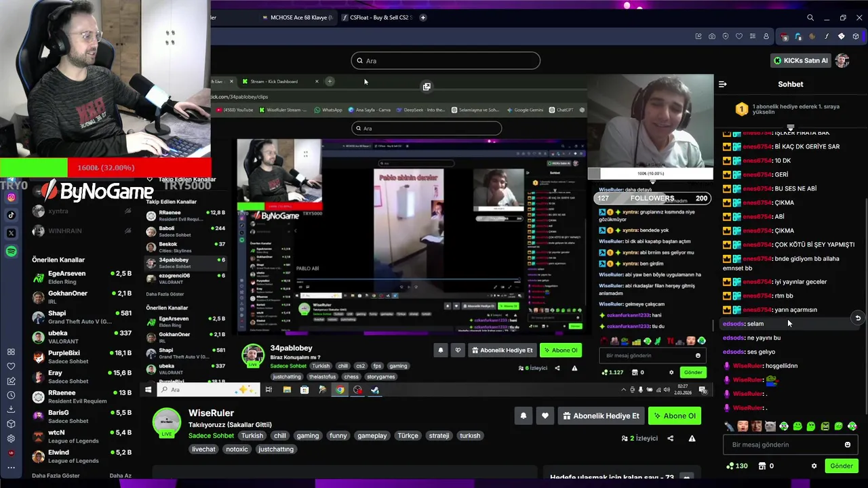Open Eray channel in recommended list

coord(81,377)
